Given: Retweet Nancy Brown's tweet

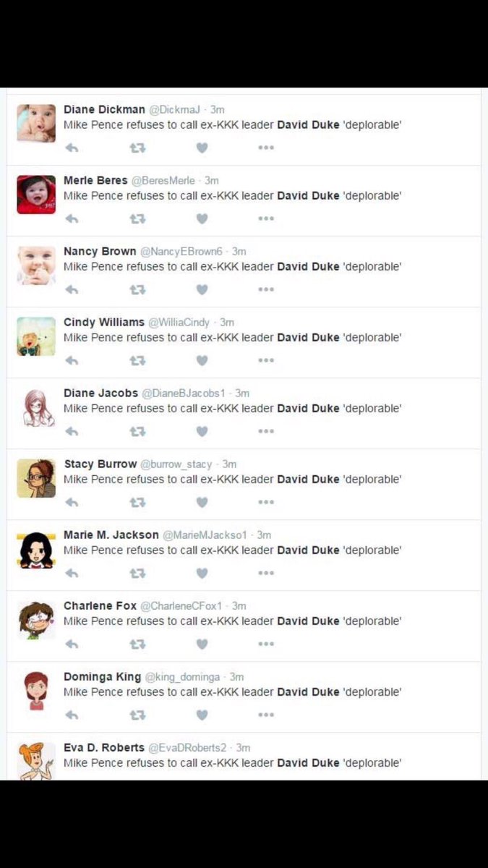Looking at the screenshot, I should pos(137,289).
